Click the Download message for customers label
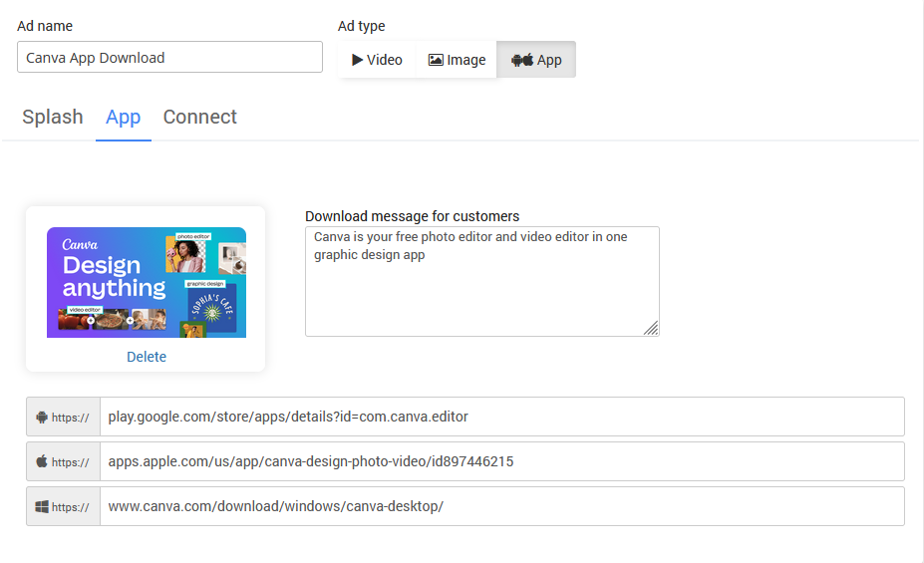Image resolution: width=924 pixels, height=563 pixels. tap(412, 216)
